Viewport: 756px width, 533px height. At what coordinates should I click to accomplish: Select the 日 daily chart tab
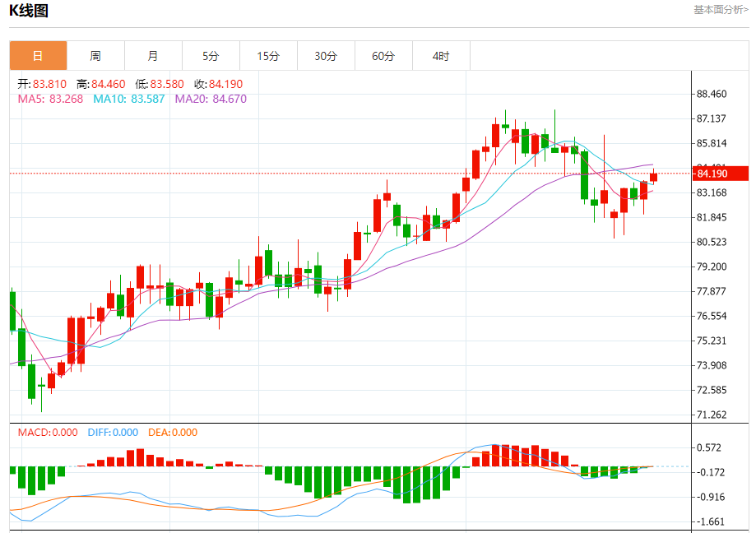tap(38, 56)
